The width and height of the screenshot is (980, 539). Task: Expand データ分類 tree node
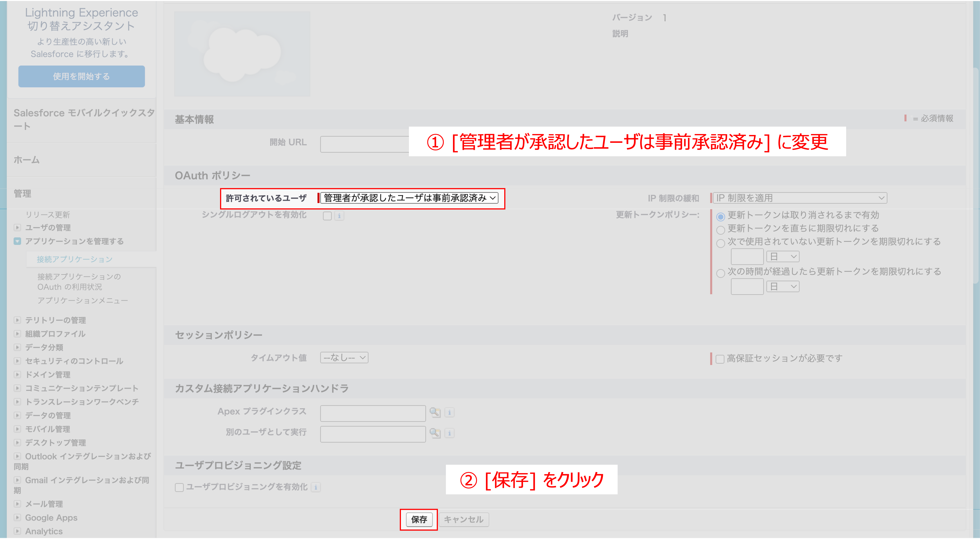pyautogui.click(x=18, y=347)
